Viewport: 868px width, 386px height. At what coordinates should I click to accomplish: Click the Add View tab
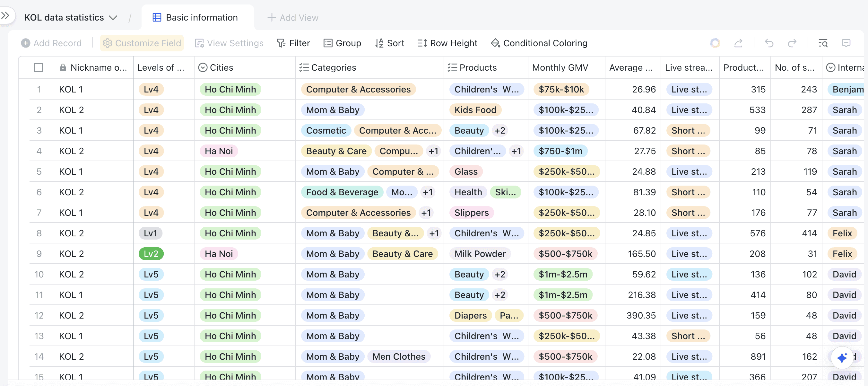pos(292,18)
